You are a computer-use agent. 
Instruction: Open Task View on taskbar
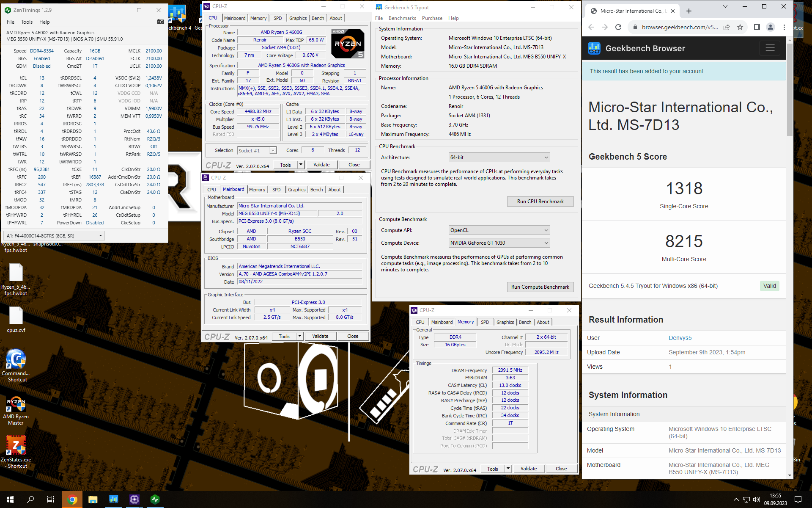(x=51, y=500)
